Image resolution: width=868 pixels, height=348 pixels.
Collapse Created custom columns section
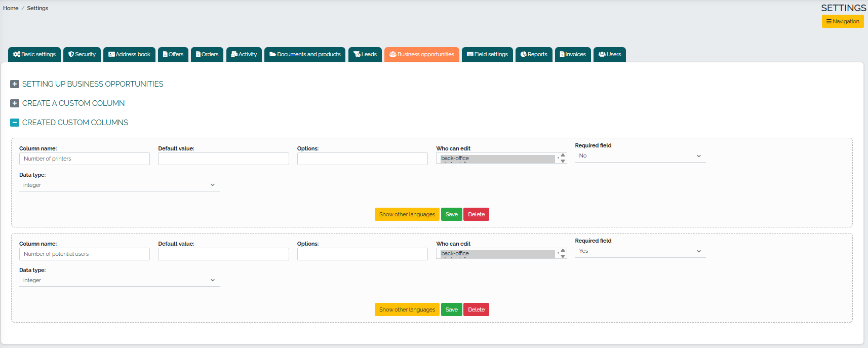coord(15,123)
